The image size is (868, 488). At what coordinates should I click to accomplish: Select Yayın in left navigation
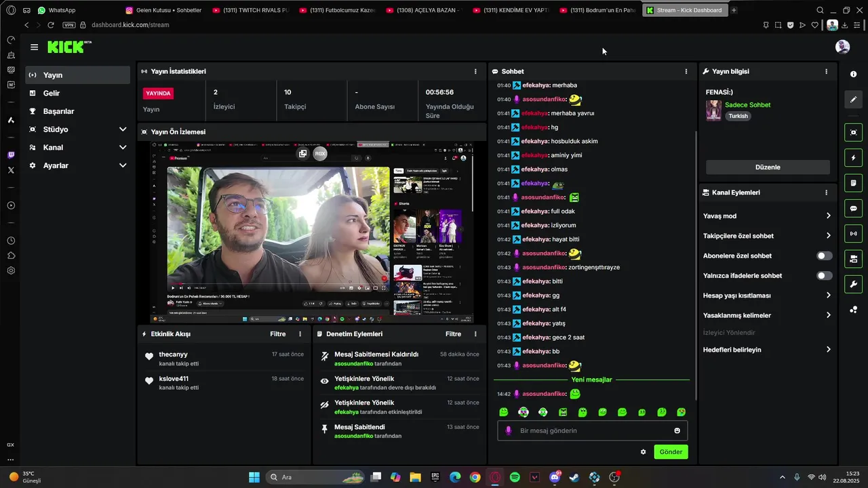[78, 75]
